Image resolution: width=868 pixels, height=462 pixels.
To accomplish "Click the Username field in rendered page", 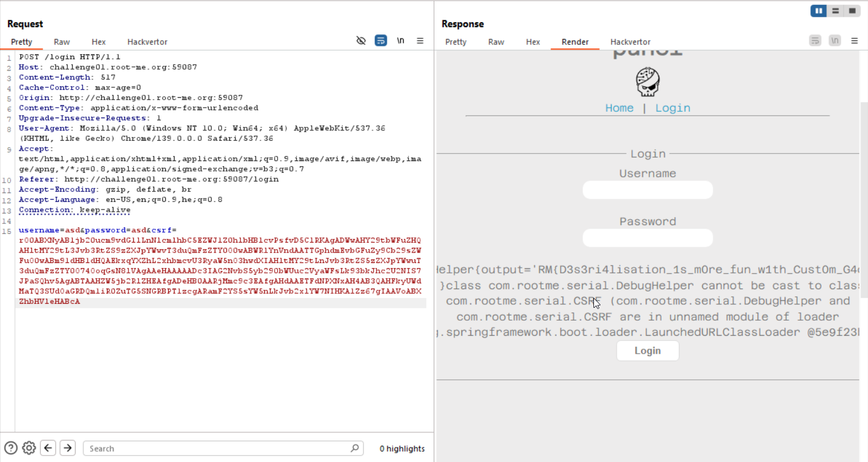I will tap(648, 190).
